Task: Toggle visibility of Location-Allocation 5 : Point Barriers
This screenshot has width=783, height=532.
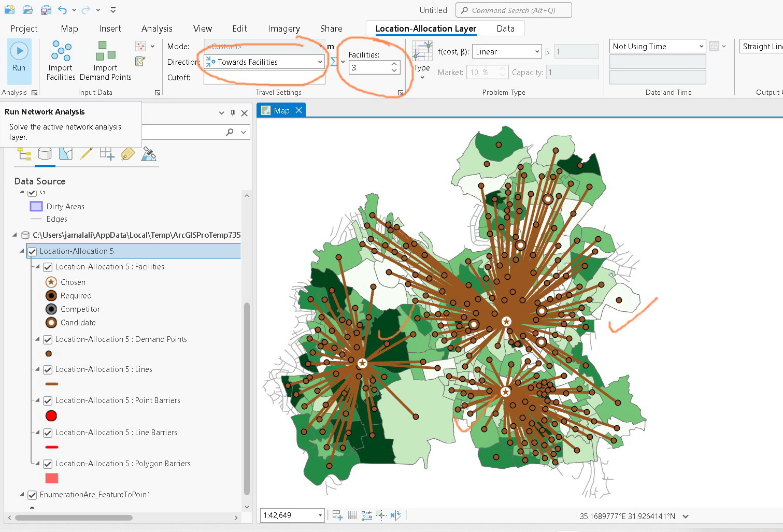Action: [47, 400]
